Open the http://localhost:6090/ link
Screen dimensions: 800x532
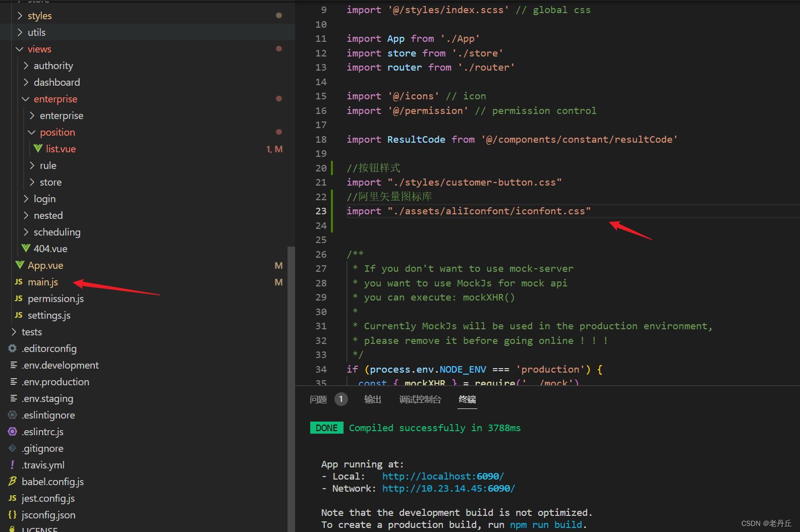[x=443, y=476]
